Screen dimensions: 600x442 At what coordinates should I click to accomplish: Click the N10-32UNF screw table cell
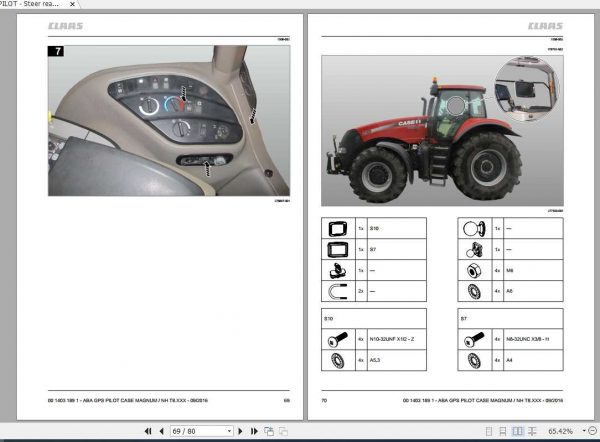pos(396,339)
